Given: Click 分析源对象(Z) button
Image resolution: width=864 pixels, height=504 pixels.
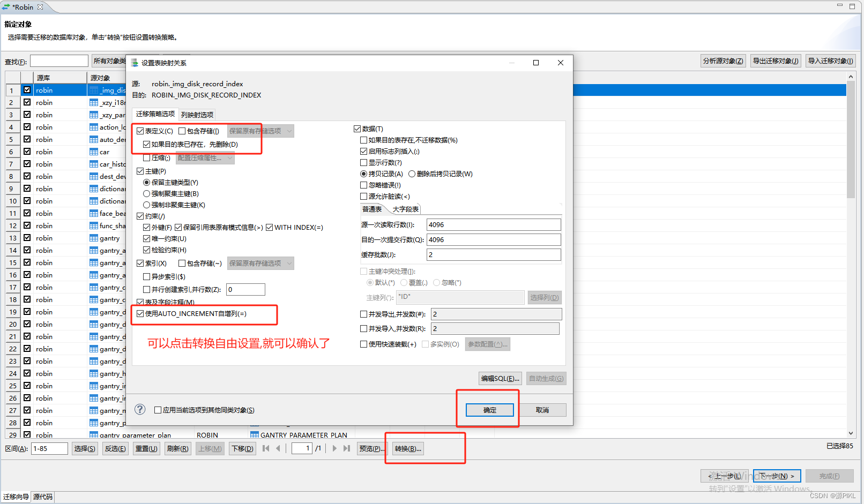Looking at the screenshot, I should click(x=723, y=61).
